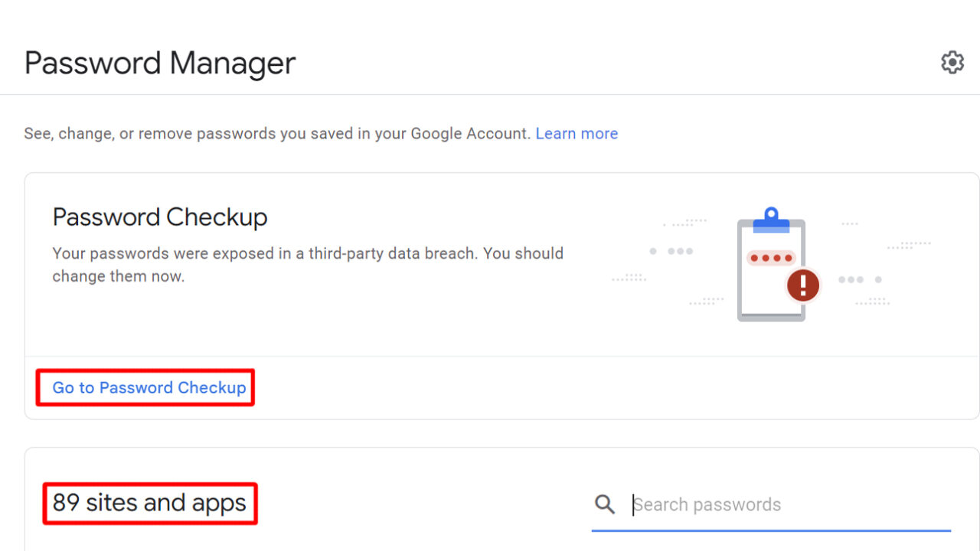
Task: Click the Password Manager page title
Action: (x=158, y=63)
